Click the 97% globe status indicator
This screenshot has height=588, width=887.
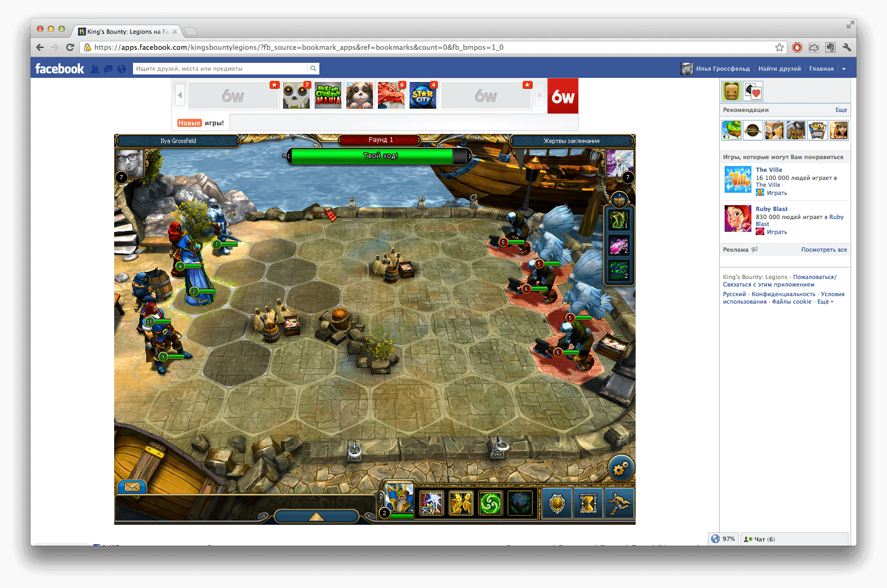tap(723, 539)
